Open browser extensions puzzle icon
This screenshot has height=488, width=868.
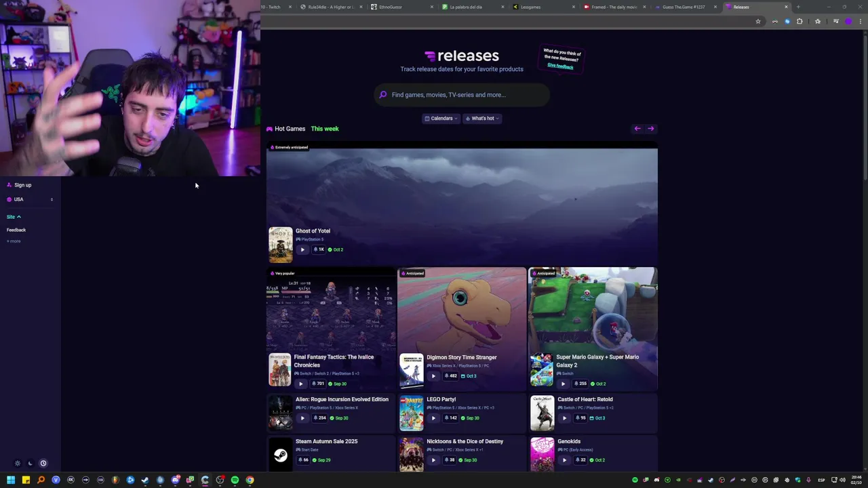(800, 22)
